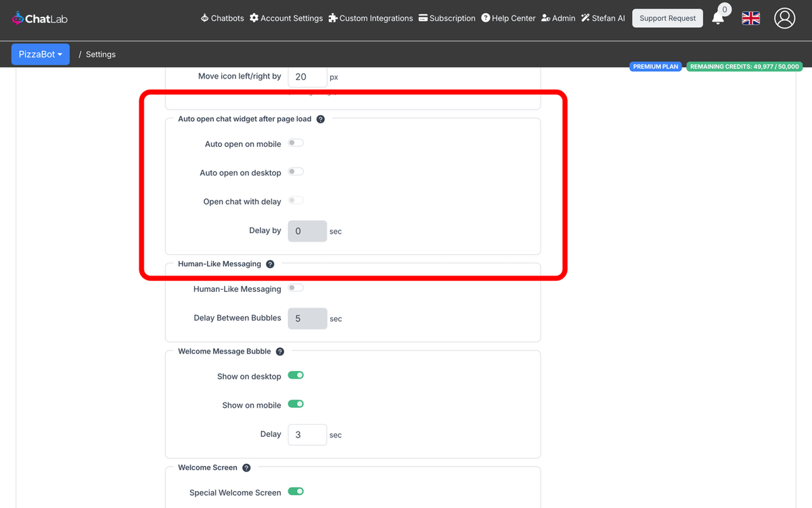812x508 pixels.
Task: Click the Delay by seconds field
Action: (308, 231)
